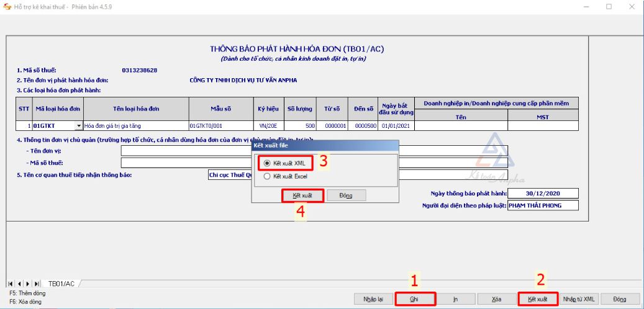Click the Nhập lại button
The image size is (644, 309).
[373, 299]
